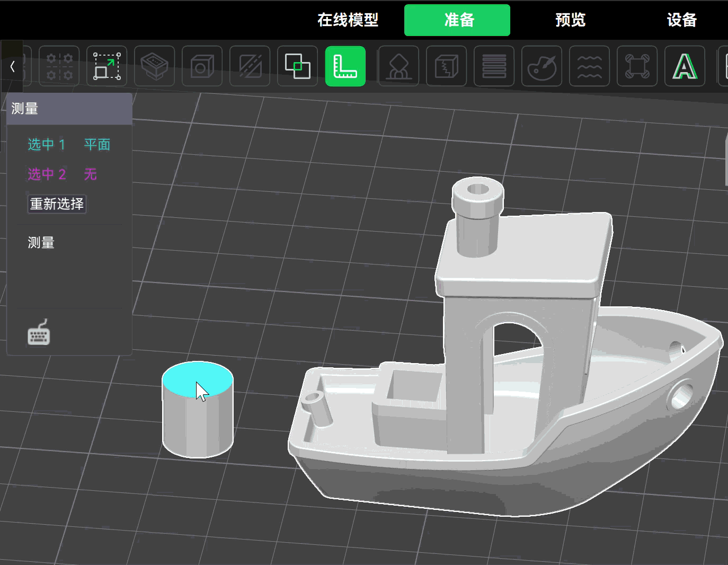Select the stacked horizontal layers tool icon
This screenshot has height=565, width=728.
pyautogui.click(x=494, y=66)
